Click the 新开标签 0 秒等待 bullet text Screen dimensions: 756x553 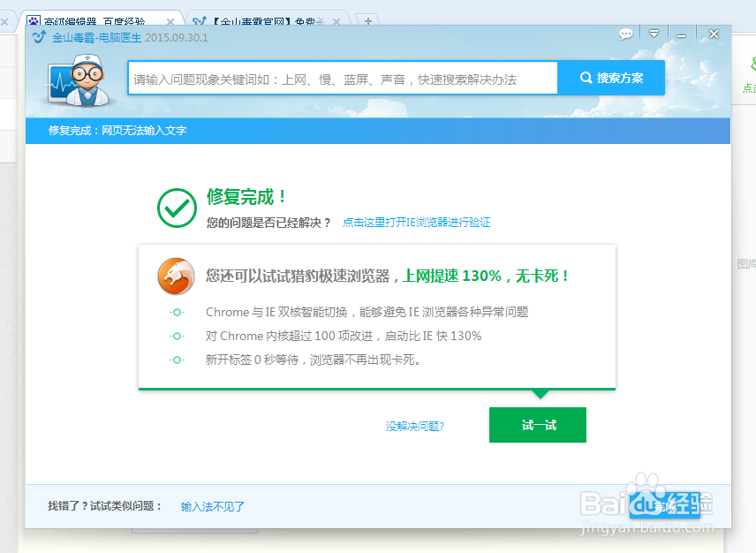(313, 360)
